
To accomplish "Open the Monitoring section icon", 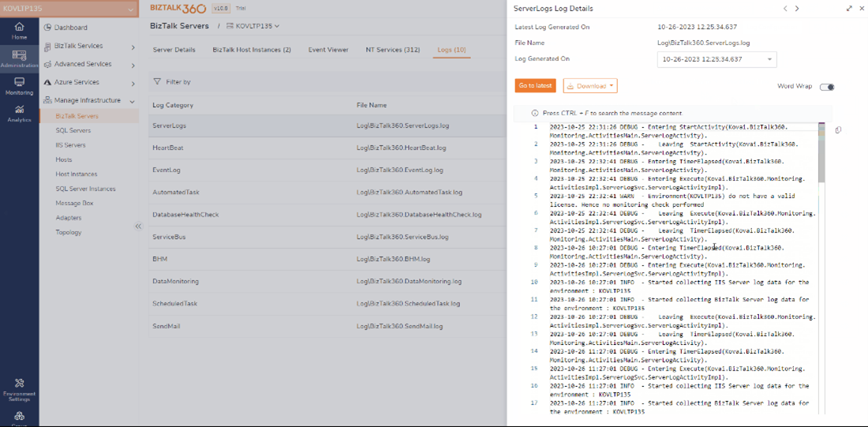I will pyautogui.click(x=20, y=82).
